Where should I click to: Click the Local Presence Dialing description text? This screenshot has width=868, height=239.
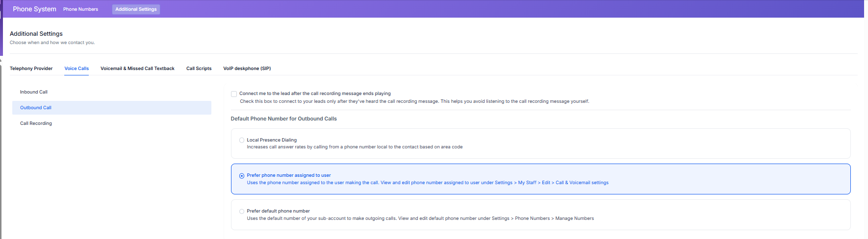355,147
